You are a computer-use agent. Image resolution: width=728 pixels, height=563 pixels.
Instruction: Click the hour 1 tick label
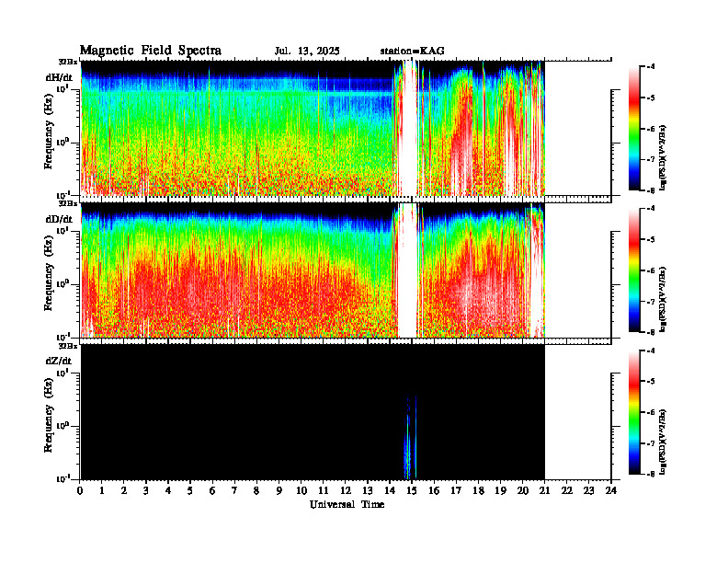coord(102,490)
